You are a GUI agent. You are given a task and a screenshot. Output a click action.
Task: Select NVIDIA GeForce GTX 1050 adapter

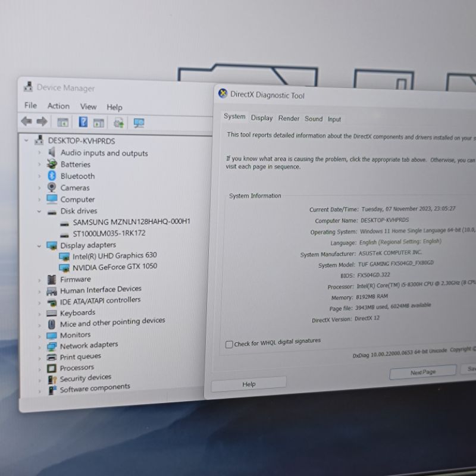coord(115,267)
